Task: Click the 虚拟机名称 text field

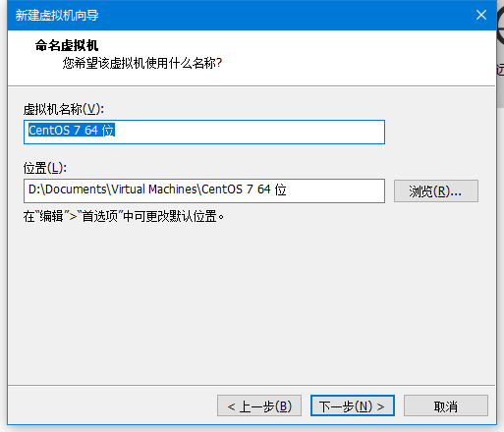Action: coord(204,132)
